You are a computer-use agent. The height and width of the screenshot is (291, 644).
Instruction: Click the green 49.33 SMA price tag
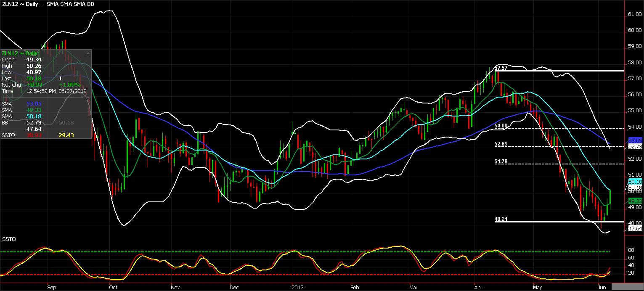point(635,201)
